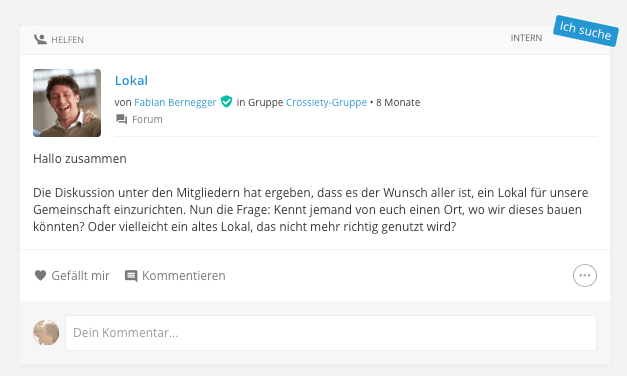Click the small commenter avatar

tap(46, 332)
